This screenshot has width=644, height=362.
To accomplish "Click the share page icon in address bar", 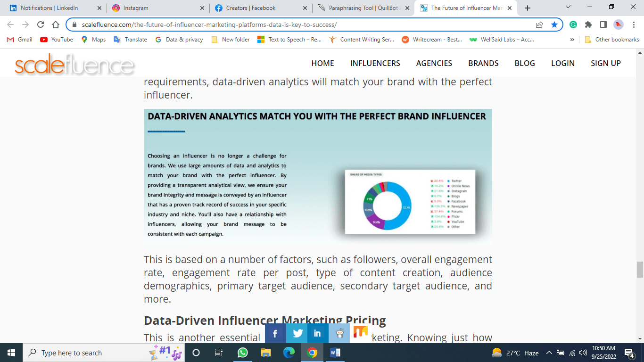I will coord(539,25).
